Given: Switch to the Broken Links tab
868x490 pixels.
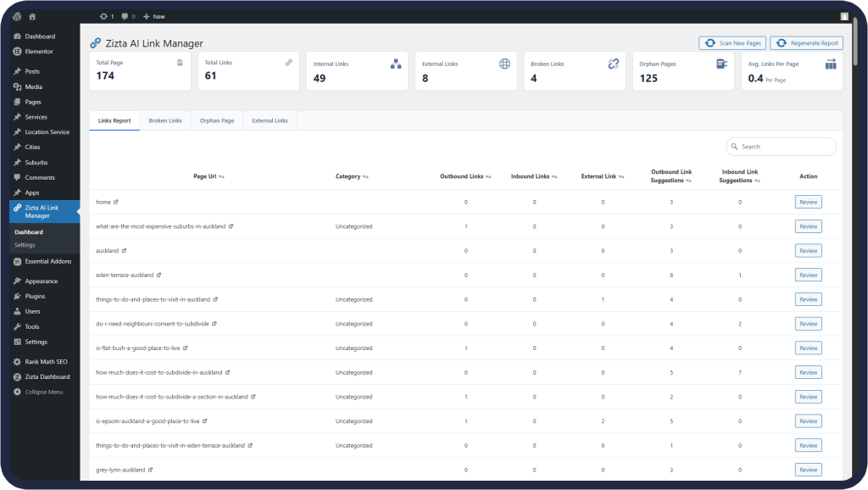Looking at the screenshot, I should pos(165,120).
